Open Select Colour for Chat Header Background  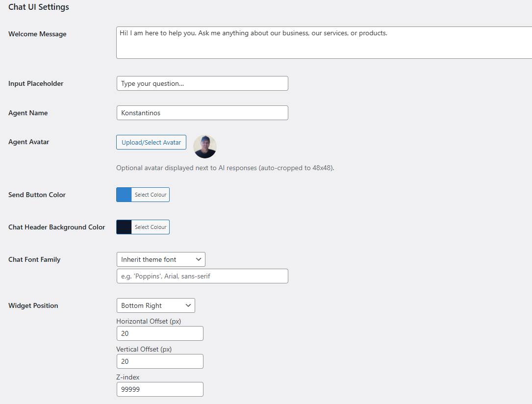coord(151,227)
